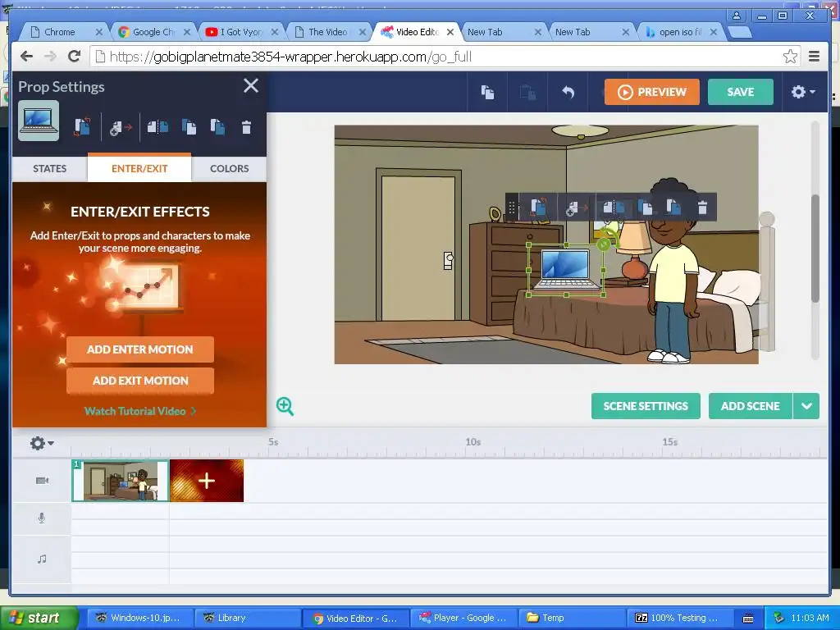Click the 5s marker on timeline ruler
840x630 pixels.
(273, 442)
